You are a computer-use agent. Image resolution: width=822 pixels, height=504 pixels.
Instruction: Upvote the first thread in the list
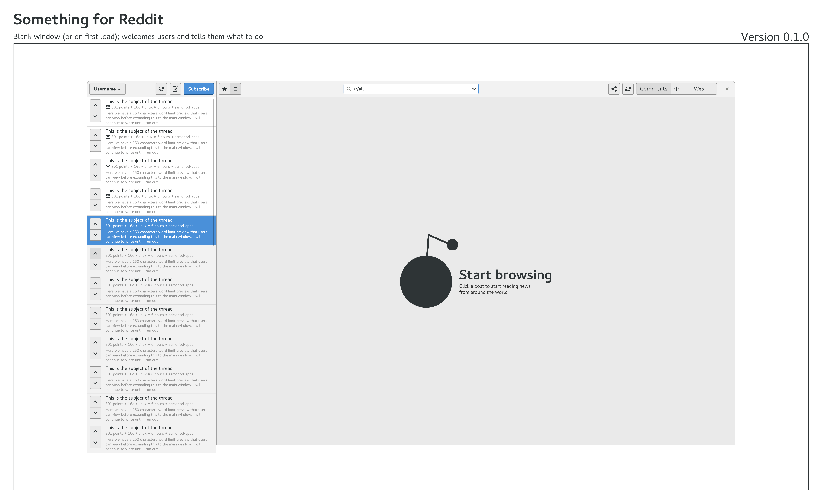click(x=95, y=105)
